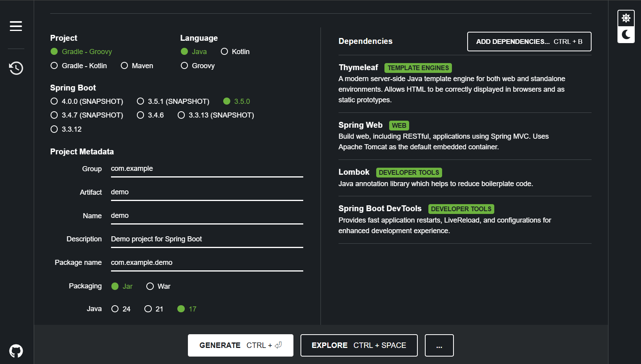Select Spring Boot 3.5.0
The width and height of the screenshot is (641, 364).
pos(237,101)
